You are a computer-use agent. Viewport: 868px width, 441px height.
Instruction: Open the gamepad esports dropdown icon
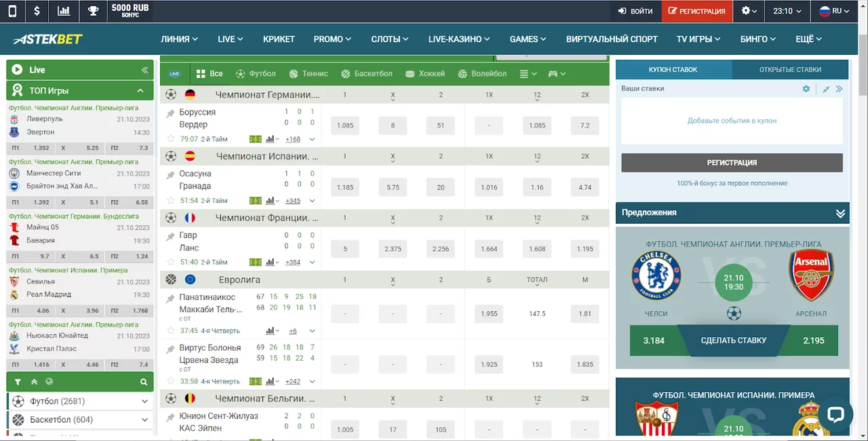(x=557, y=73)
